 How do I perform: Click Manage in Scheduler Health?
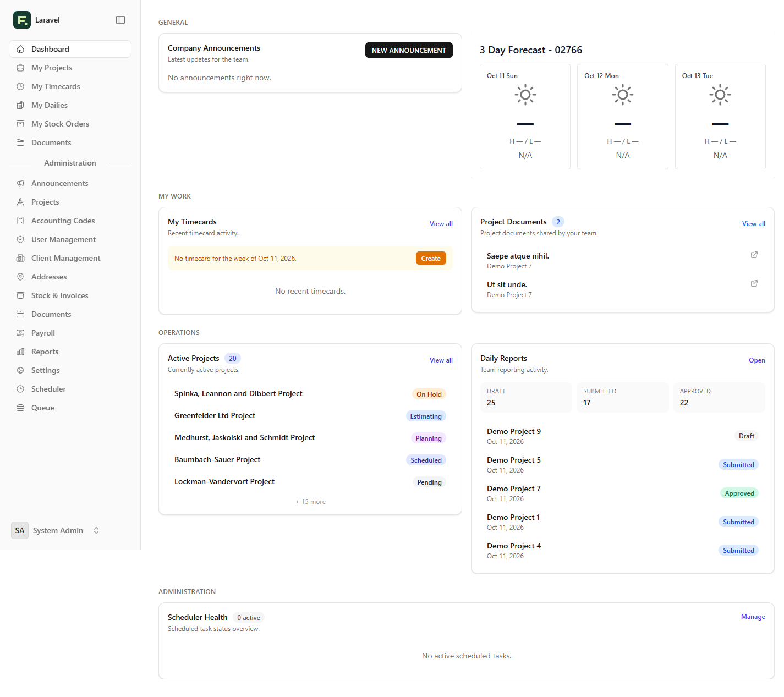click(753, 617)
